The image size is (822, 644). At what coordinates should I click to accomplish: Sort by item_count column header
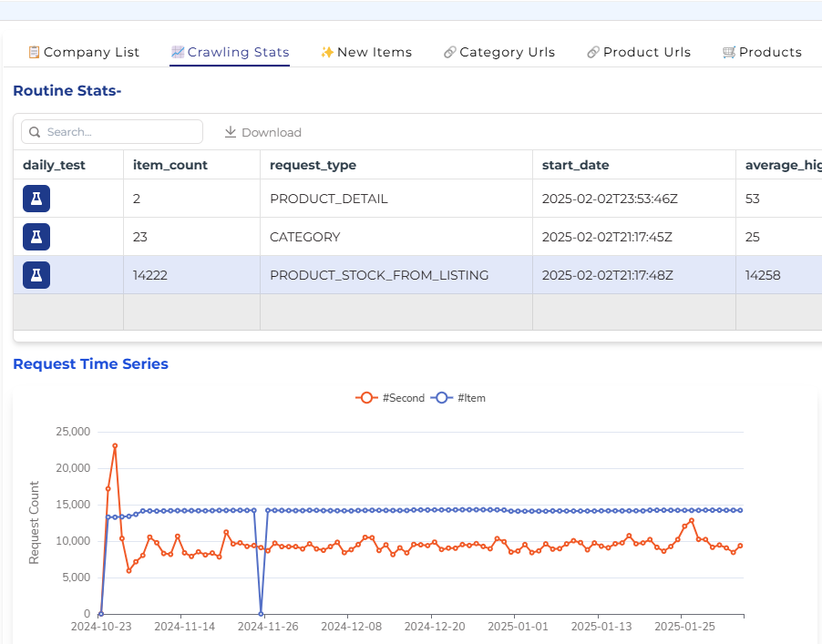[170, 165]
